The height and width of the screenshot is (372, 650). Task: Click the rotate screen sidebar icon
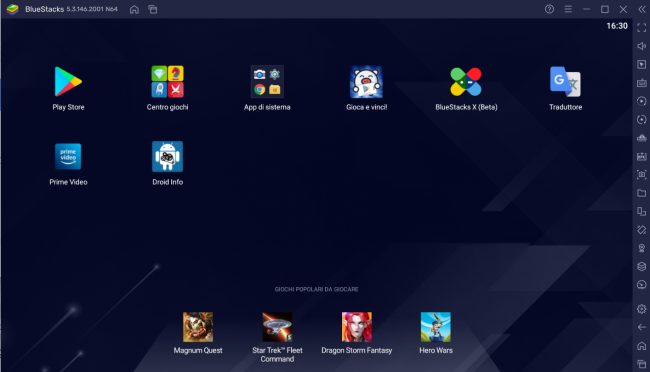click(x=642, y=212)
